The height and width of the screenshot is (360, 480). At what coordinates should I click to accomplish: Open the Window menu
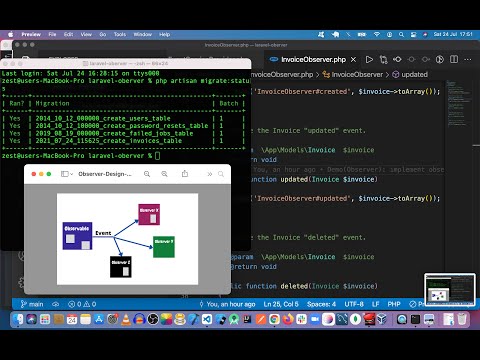point(143,34)
